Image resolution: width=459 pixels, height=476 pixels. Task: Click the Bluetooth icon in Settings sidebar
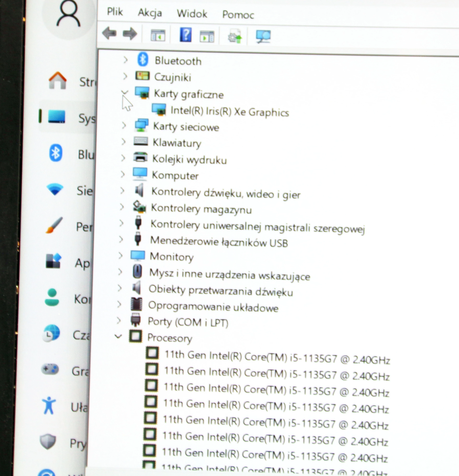pos(56,153)
